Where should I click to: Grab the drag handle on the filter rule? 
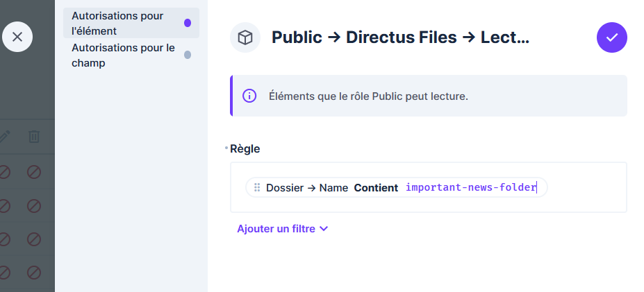257,187
